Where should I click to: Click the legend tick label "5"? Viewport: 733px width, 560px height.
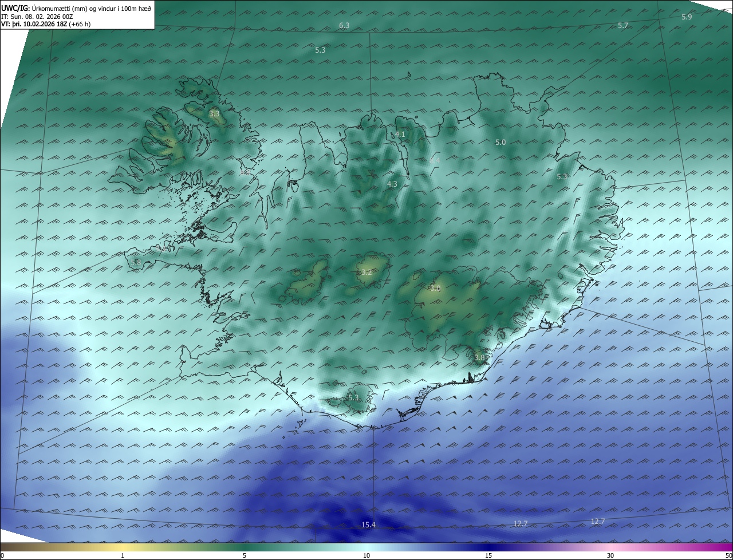tap(245, 555)
